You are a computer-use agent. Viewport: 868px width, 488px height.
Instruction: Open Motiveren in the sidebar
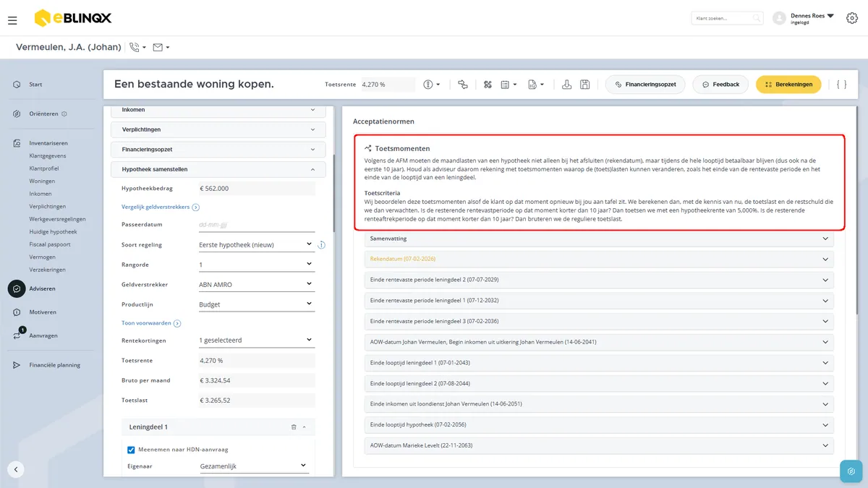tap(43, 312)
